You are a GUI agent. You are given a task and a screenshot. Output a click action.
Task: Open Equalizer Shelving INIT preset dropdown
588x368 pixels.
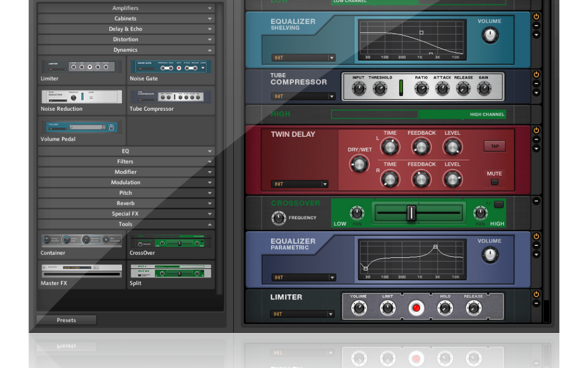[x=303, y=58]
